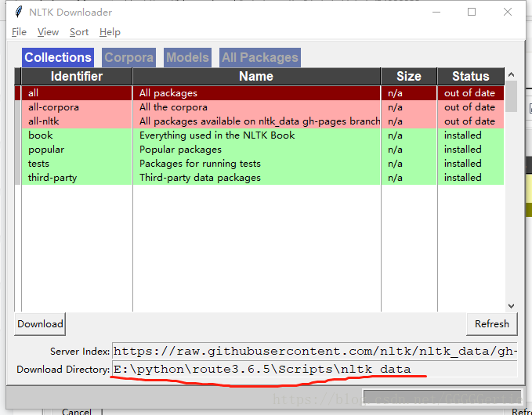Click the 'out of date' status for all-corpora

pos(469,107)
